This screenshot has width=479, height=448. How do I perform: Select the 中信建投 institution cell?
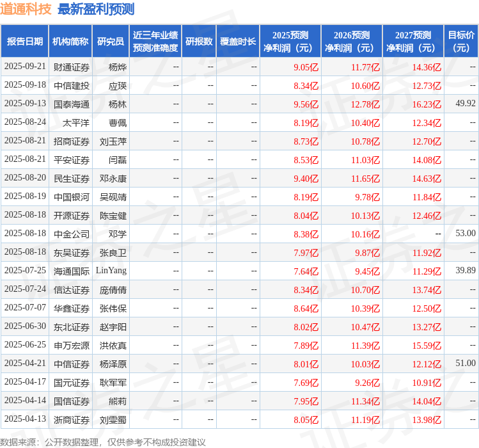72,86
